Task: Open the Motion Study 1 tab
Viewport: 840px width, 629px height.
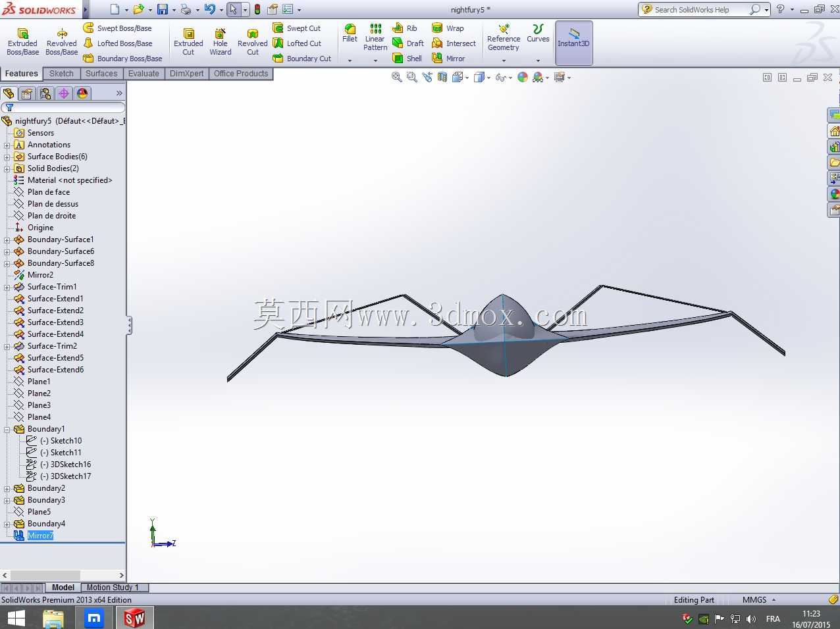Action: click(113, 588)
